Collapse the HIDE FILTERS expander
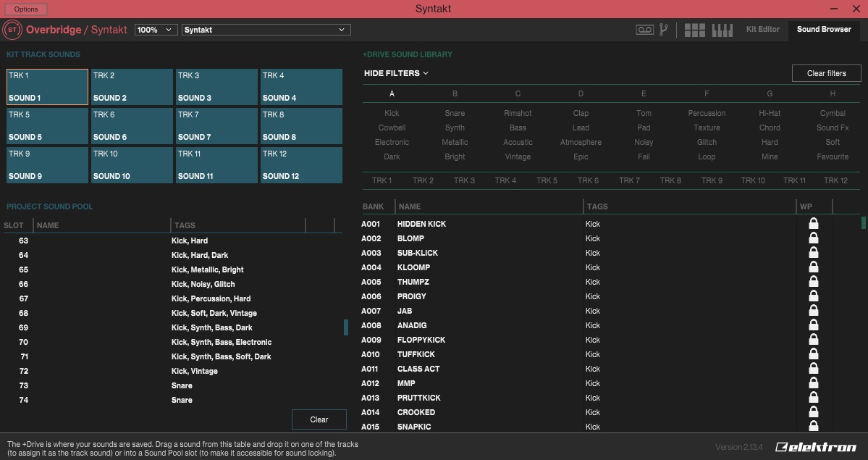The height and width of the screenshot is (460, 868). (396, 73)
